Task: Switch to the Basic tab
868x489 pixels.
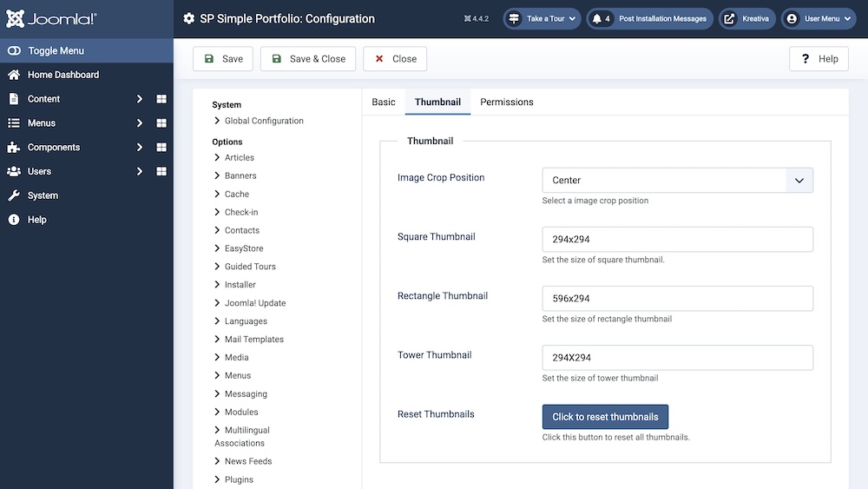Action: pos(384,102)
